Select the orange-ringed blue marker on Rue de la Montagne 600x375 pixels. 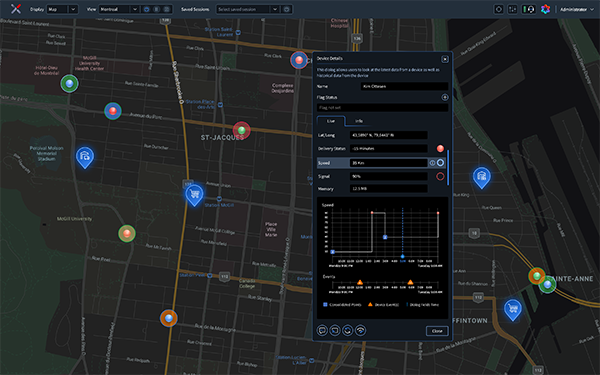point(168,318)
